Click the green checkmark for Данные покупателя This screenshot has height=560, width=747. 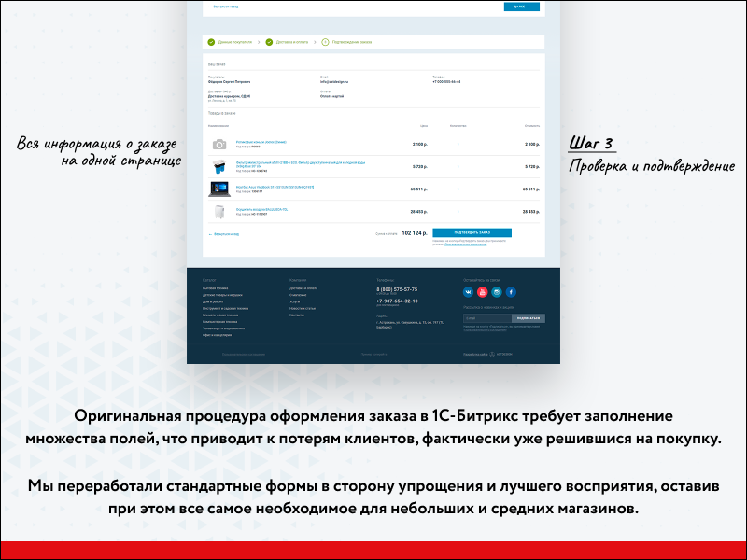click(x=212, y=42)
